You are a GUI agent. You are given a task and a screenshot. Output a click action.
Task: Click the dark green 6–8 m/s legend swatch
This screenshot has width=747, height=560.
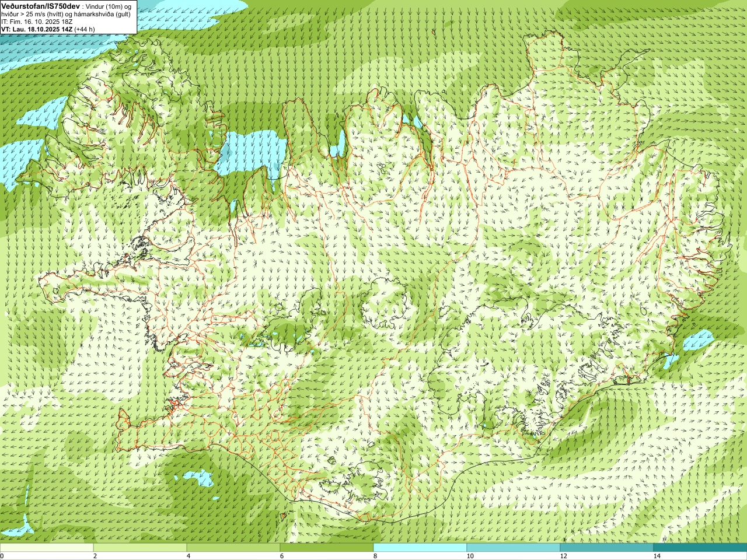327,548
